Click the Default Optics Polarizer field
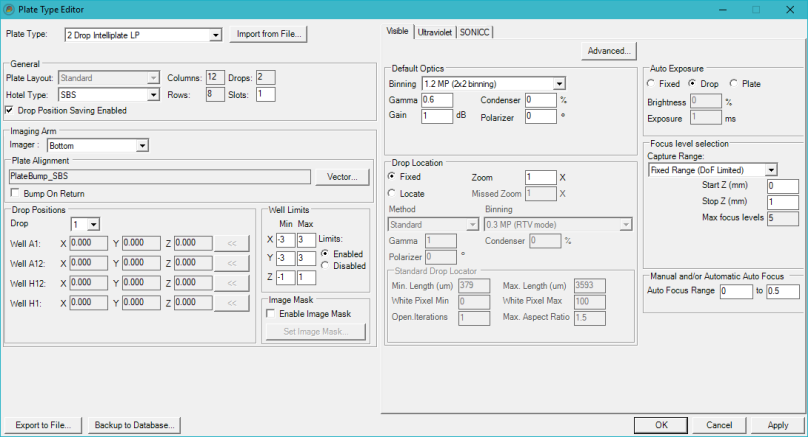 click(x=541, y=116)
